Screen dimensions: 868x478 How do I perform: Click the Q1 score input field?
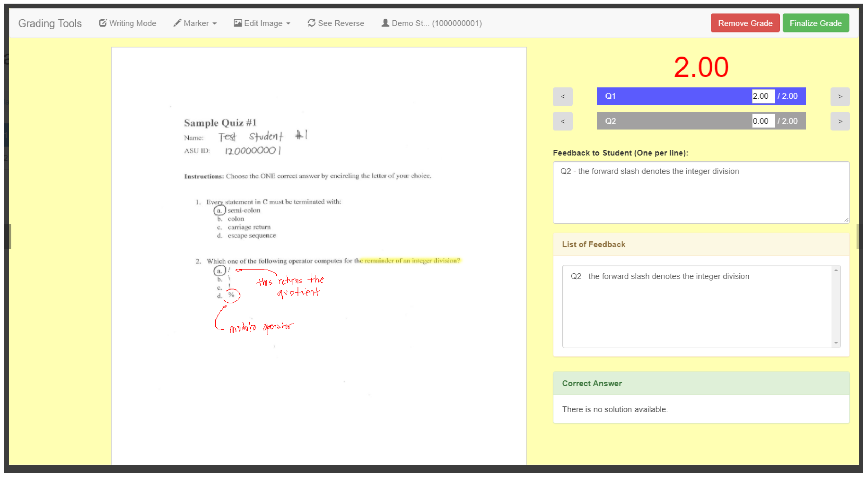tap(763, 96)
